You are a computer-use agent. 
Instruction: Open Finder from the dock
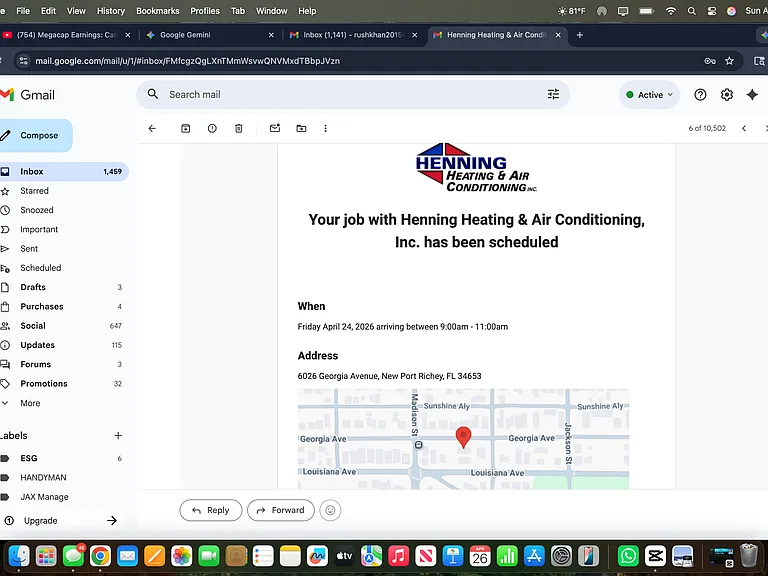tap(19, 556)
